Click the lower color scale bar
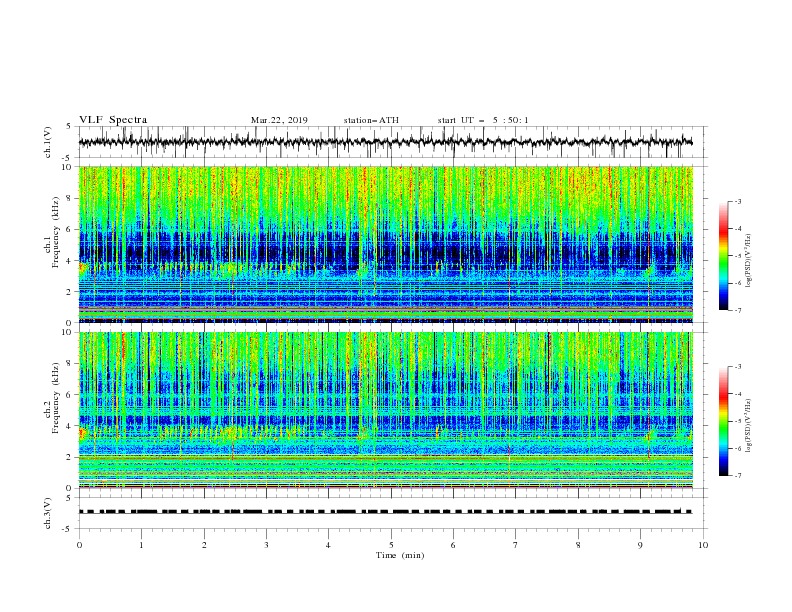Image resolution: width=792 pixels, height=612 pixels. [724, 421]
